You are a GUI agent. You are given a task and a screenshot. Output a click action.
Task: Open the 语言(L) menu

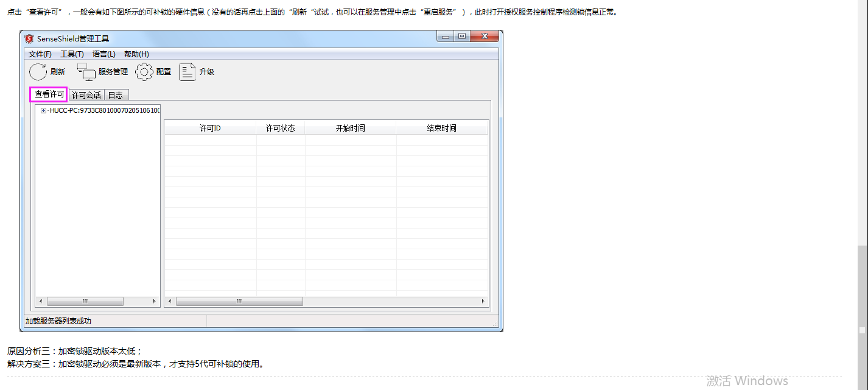pyautogui.click(x=104, y=54)
